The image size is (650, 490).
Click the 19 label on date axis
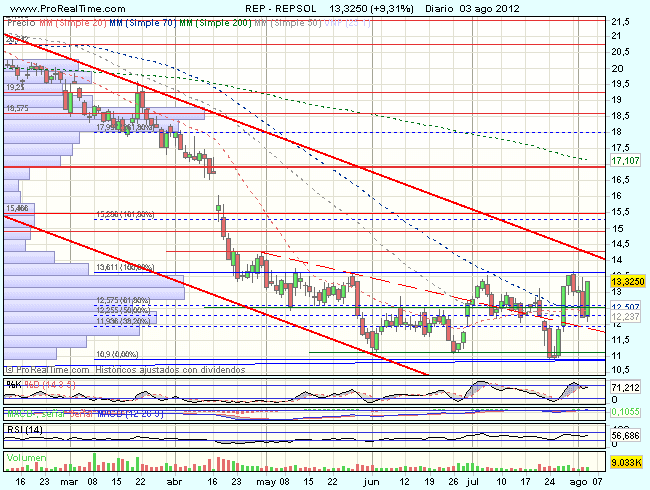coord(429,482)
